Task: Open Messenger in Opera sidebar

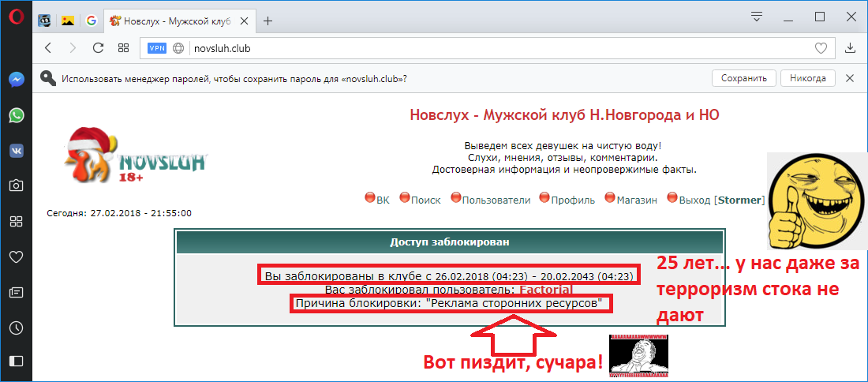Action: pos(16,80)
